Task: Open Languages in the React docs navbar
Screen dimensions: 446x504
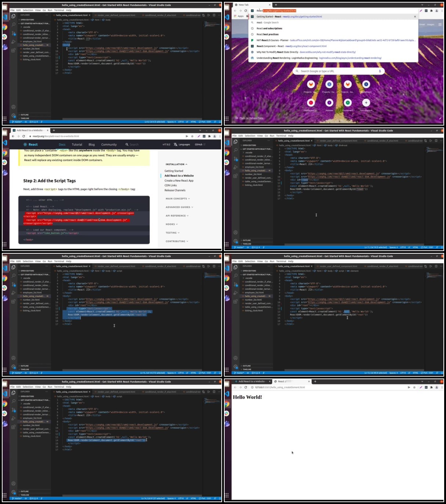Action: click(182, 145)
